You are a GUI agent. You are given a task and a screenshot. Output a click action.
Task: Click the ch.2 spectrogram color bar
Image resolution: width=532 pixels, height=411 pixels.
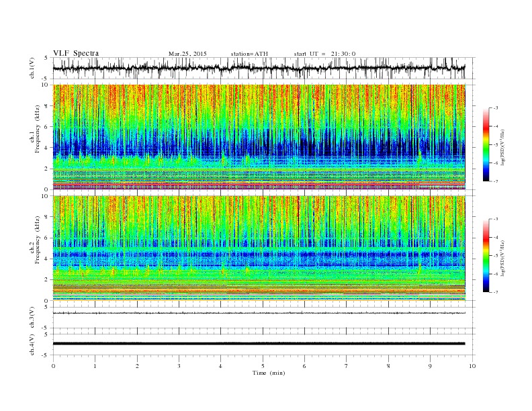pyautogui.click(x=486, y=255)
